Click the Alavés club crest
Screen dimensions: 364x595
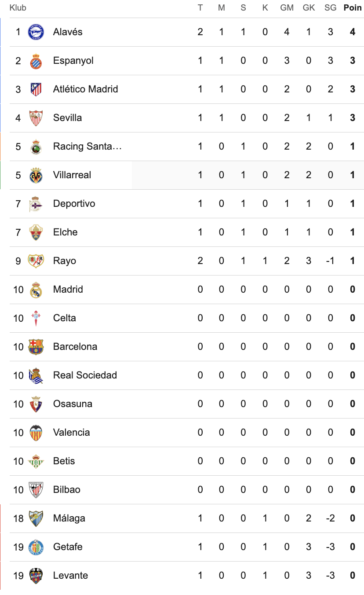[36, 32]
